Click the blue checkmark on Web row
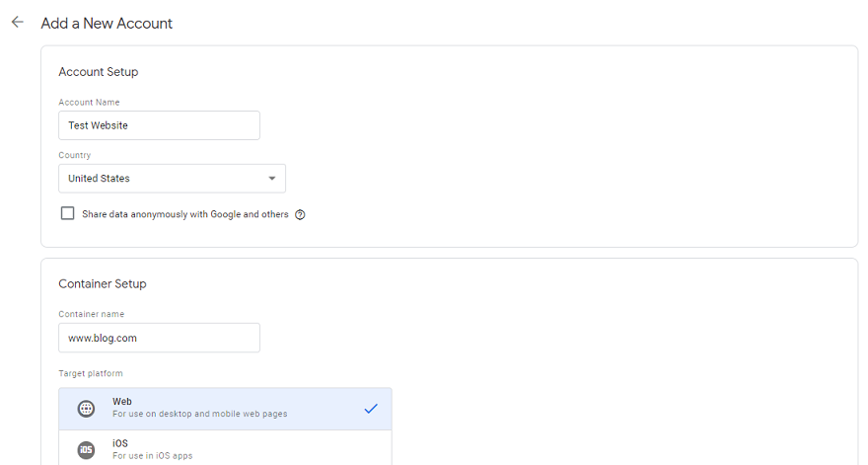Viewport: 868px width, 465px height. [x=371, y=409]
